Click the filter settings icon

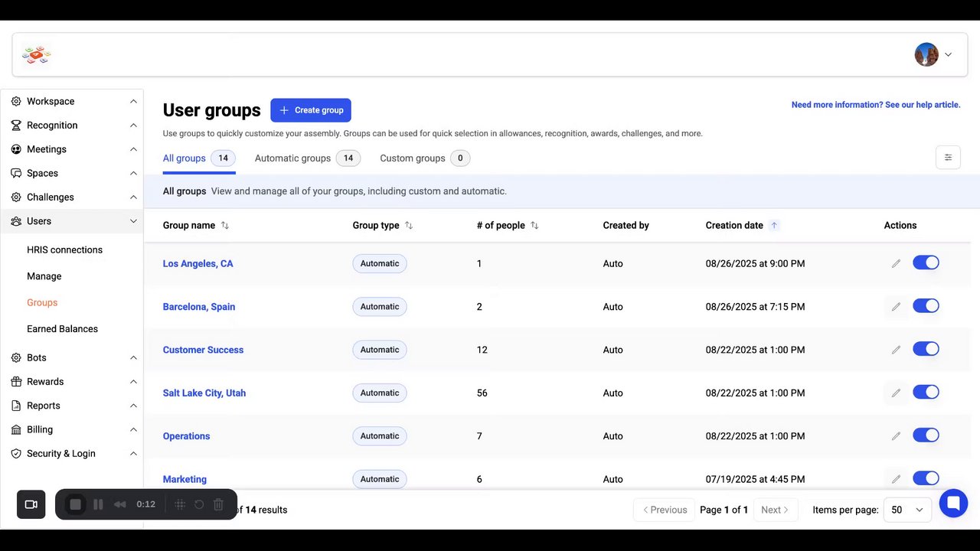coord(948,158)
